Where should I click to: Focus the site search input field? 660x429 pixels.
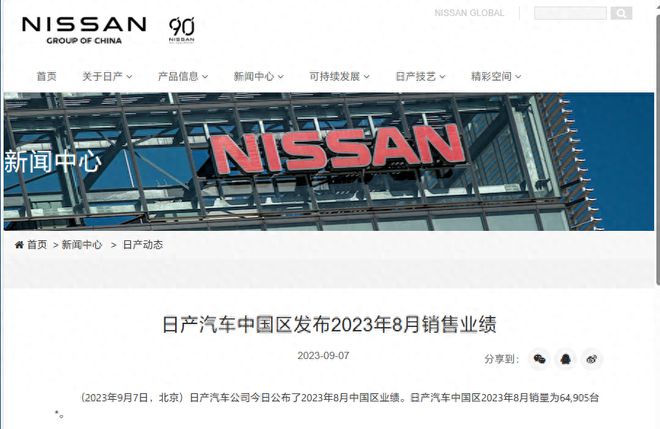(x=570, y=13)
